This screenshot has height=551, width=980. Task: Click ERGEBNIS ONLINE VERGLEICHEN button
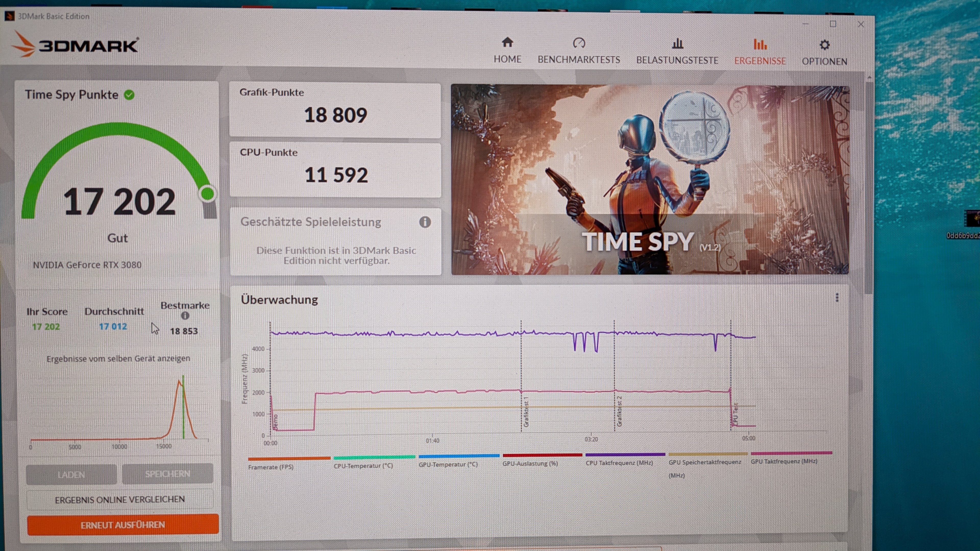(x=120, y=499)
